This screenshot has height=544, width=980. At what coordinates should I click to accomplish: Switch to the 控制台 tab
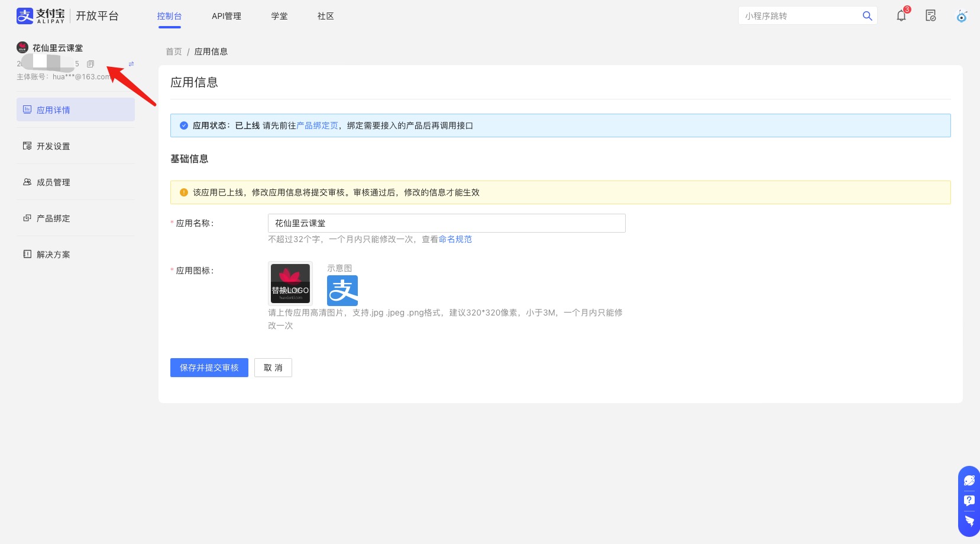(x=169, y=16)
